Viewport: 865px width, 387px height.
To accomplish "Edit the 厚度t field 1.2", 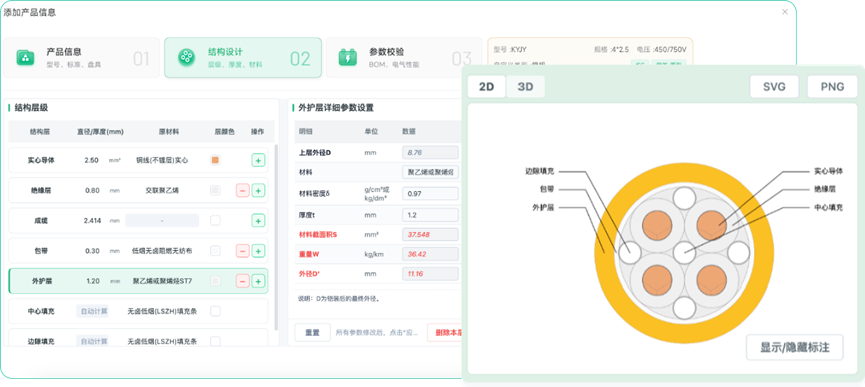I will (430, 214).
